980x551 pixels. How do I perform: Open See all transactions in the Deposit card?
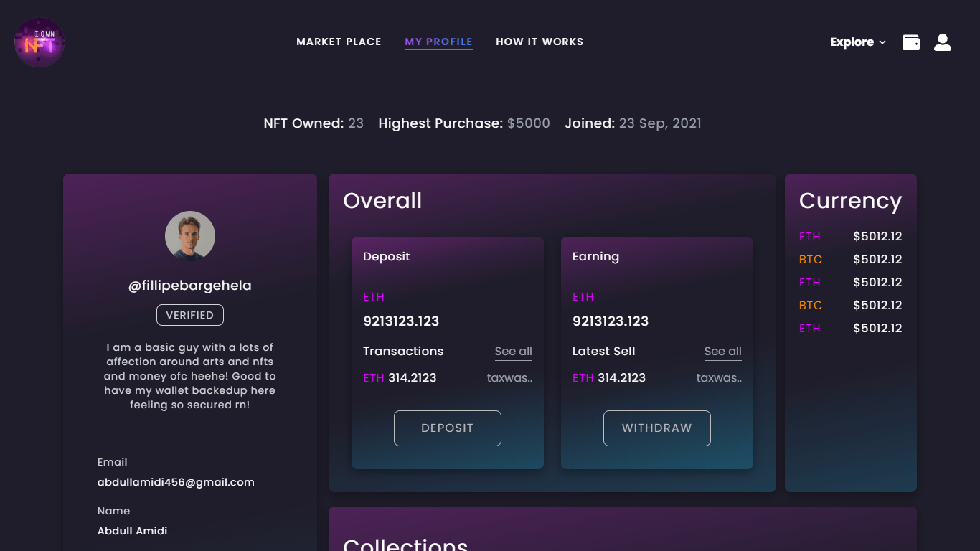pos(514,351)
